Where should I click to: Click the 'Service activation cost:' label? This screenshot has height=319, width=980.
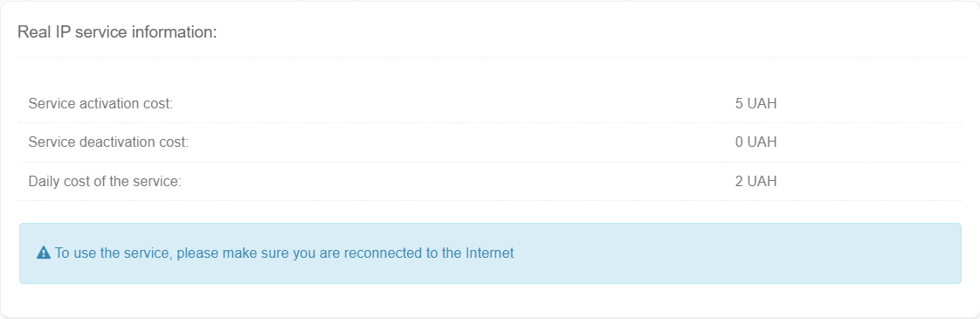[x=100, y=103]
